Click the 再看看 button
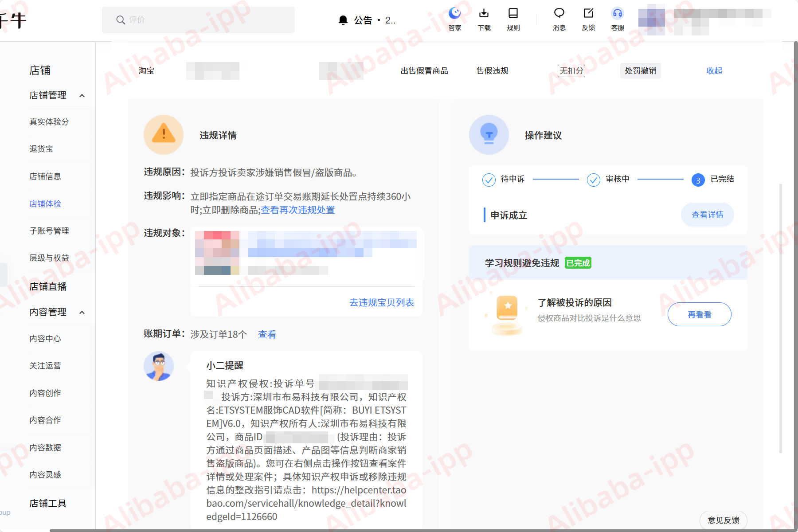Image resolution: width=798 pixels, height=532 pixels. tap(700, 314)
